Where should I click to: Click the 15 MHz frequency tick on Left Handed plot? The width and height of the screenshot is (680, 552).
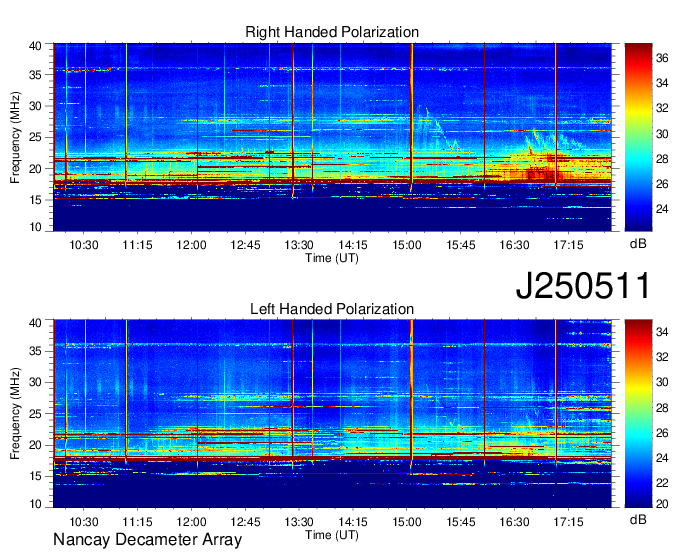coord(36,476)
